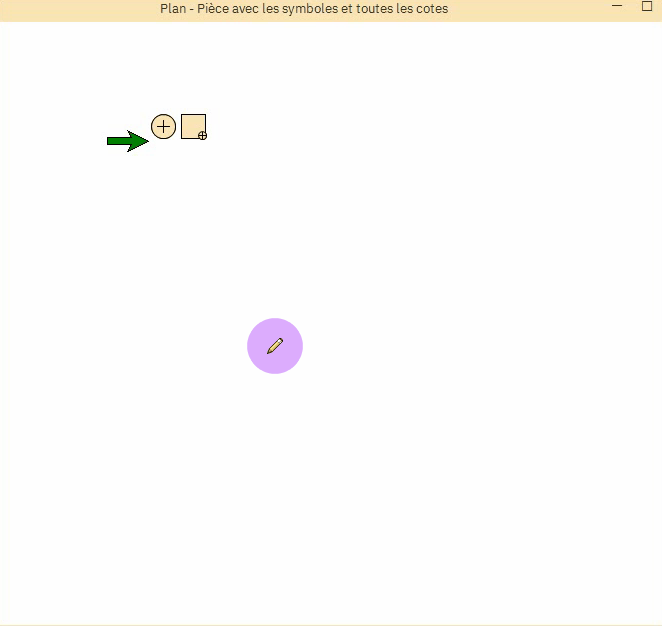Maximize the Plan window
Image resolution: width=662 pixels, height=626 pixels.
coord(646,6)
